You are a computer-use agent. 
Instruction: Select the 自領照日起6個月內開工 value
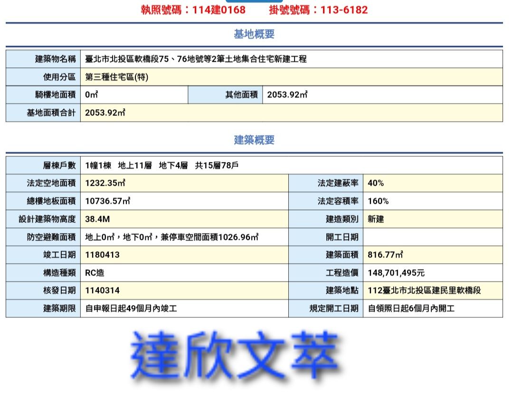[411, 308]
